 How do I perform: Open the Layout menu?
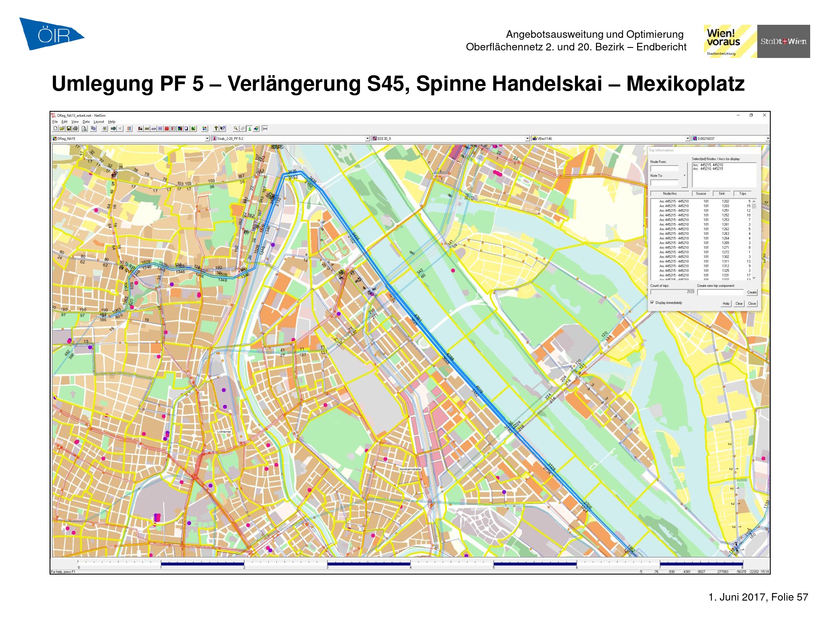(x=99, y=122)
